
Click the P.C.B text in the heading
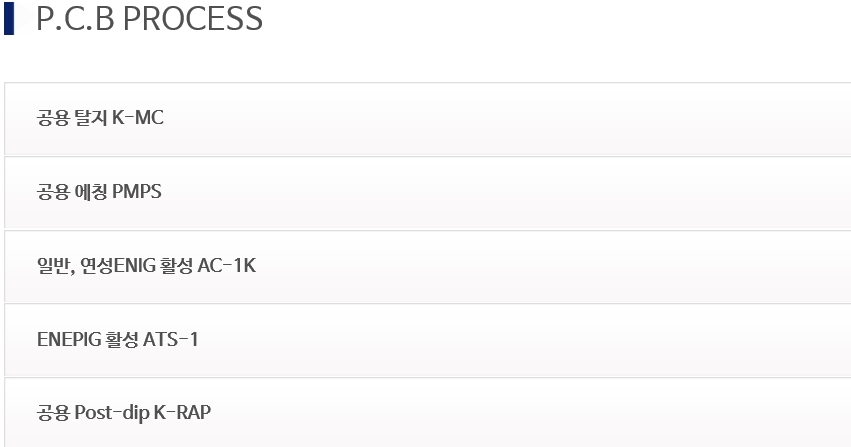(x=75, y=18)
